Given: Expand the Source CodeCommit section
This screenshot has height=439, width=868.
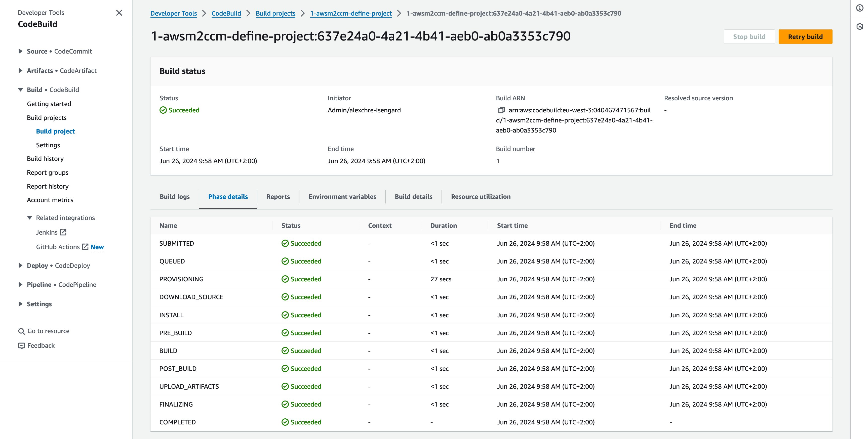Looking at the screenshot, I should pyautogui.click(x=20, y=51).
